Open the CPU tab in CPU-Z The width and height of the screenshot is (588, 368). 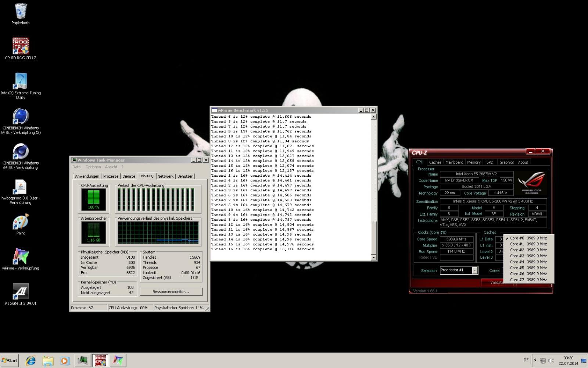click(x=420, y=162)
